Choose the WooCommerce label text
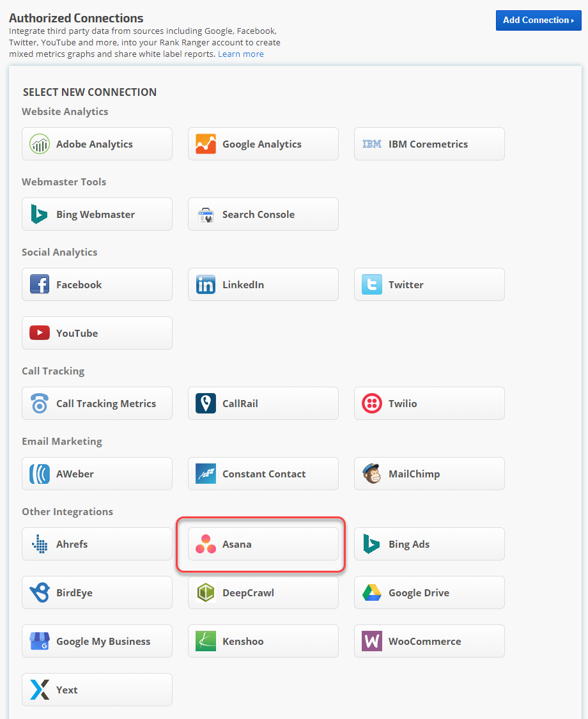The width and height of the screenshot is (588, 719). point(425,641)
